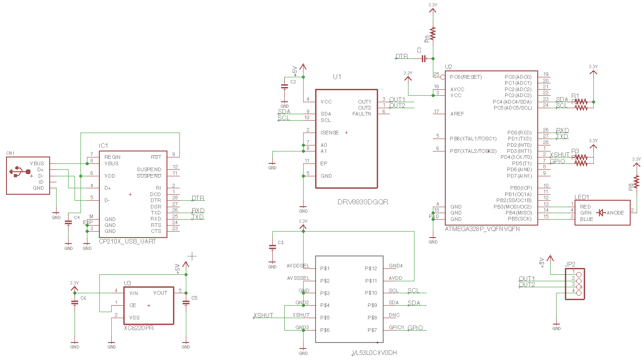This screenshot has height=360, width=644.
Task: Select the DCD pin name
Action: click(x=156, y=194)
